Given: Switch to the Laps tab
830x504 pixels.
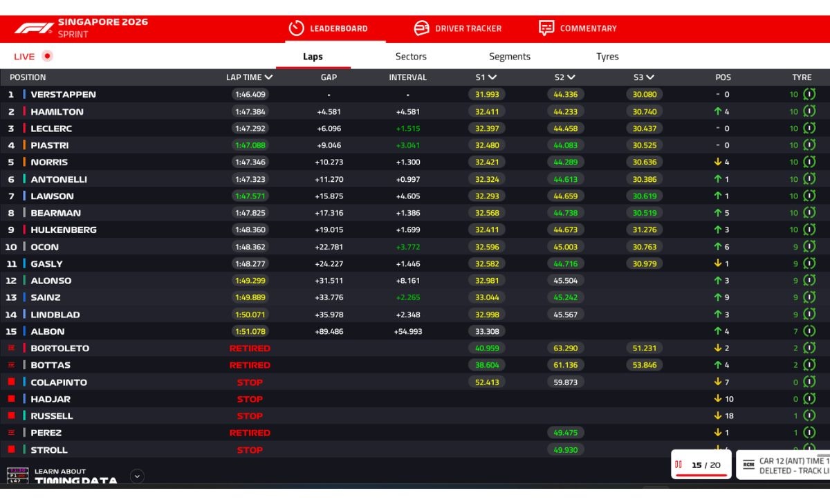Looking at the screenshot, I should (x=313, y=57).
